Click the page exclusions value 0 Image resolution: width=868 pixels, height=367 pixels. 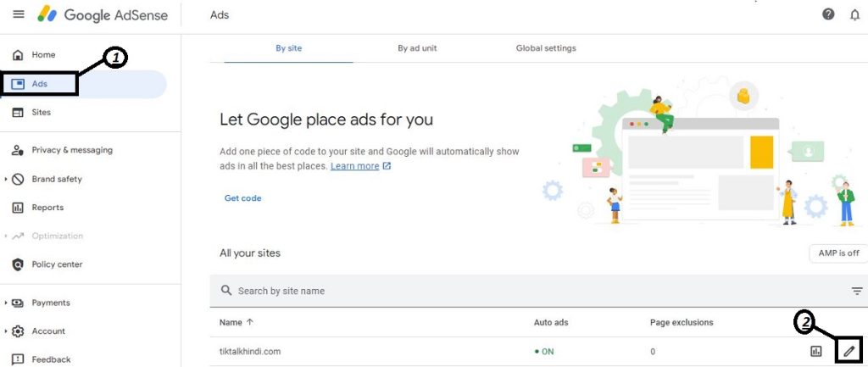pyautogui.click(x=653, y=352)
